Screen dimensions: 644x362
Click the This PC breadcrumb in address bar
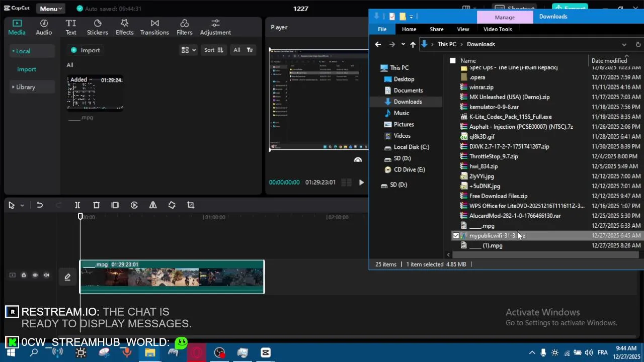click(447, 44)
